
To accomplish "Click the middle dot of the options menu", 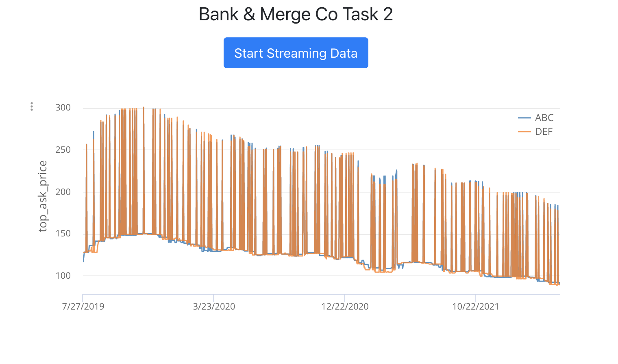I will coord(32,106).
